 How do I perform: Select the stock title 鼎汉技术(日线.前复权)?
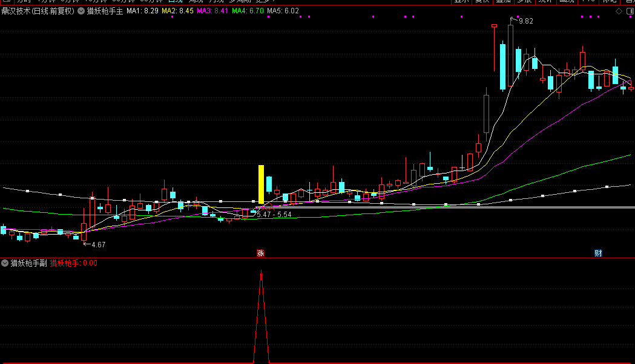coord(38,11)
